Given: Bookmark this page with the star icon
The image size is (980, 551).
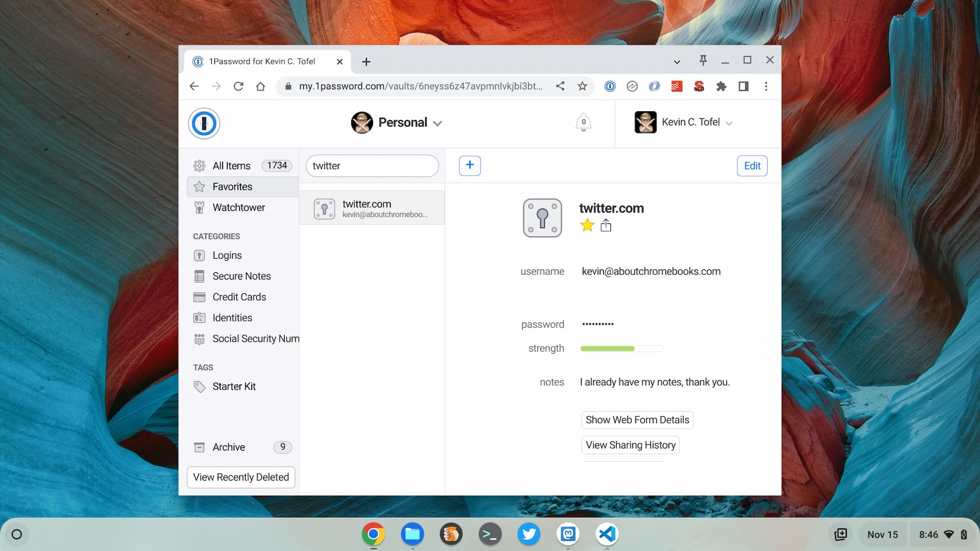Looking at the screenshot, I should (x=582, y=86).
